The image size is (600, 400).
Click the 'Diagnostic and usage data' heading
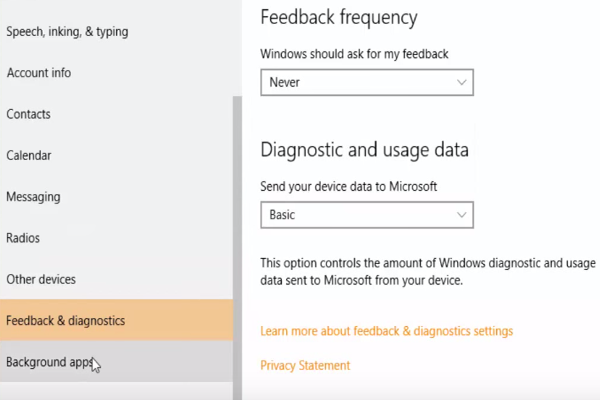click(364, 150)
